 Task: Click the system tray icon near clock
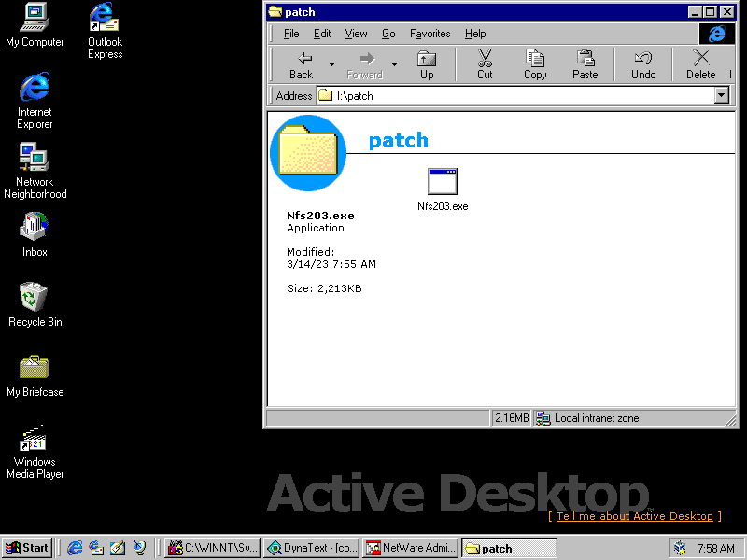[681, 548]
